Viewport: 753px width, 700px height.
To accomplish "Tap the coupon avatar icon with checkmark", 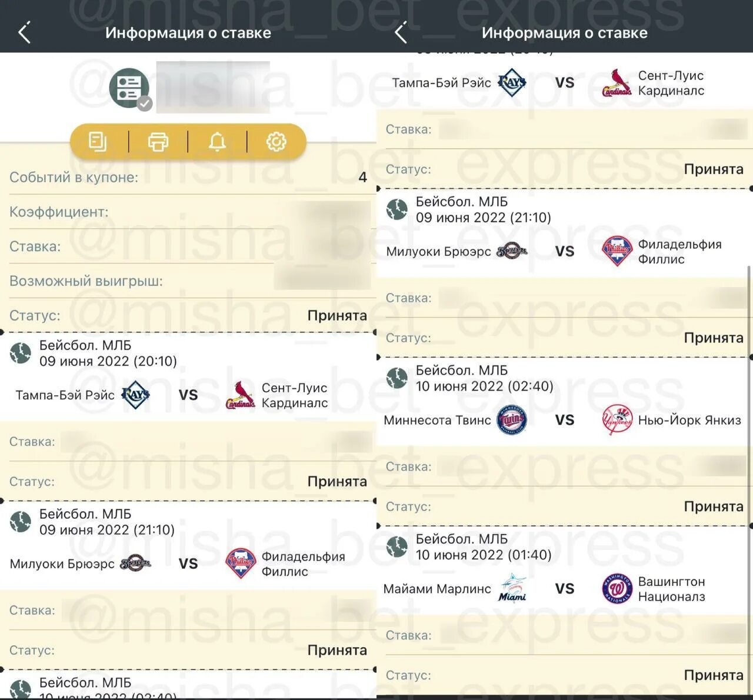I will 130,89.
